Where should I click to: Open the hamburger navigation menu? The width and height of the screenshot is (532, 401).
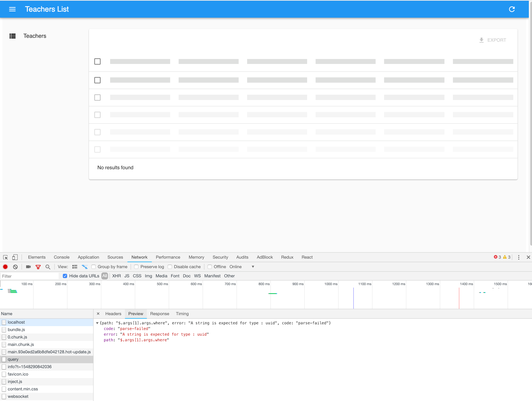point(12,9)
